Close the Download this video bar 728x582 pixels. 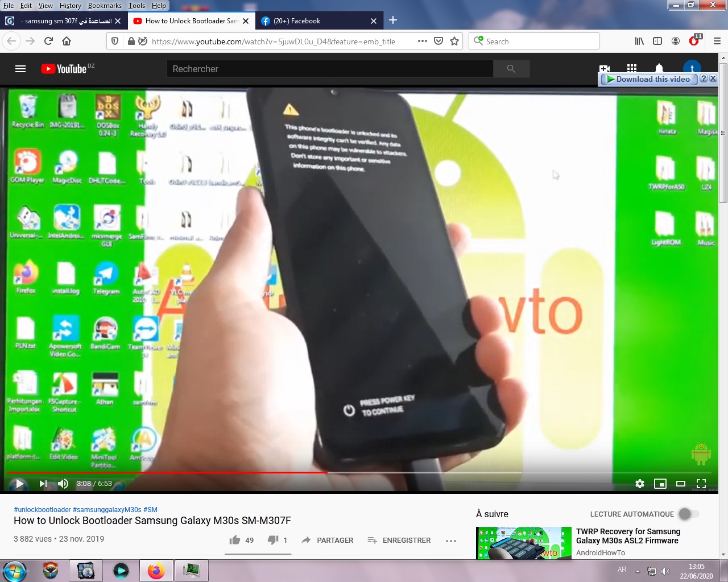pyautogui.click(x=713, y=78)
